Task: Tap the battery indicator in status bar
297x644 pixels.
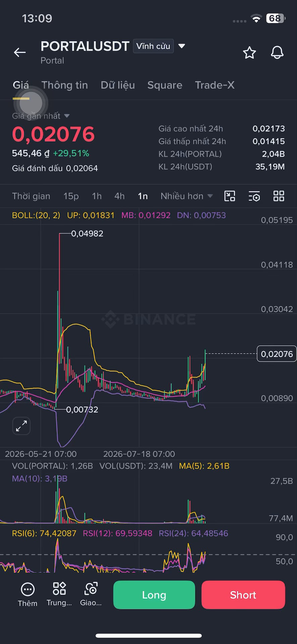Action: coord(276,18)
